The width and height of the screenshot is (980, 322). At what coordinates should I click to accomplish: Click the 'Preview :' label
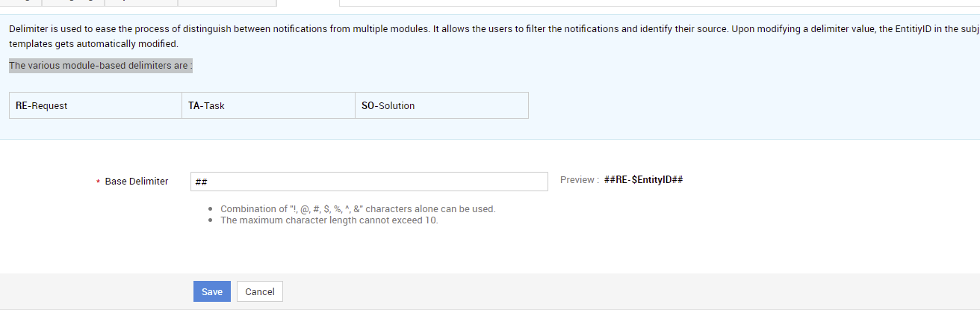click(580, 180)
